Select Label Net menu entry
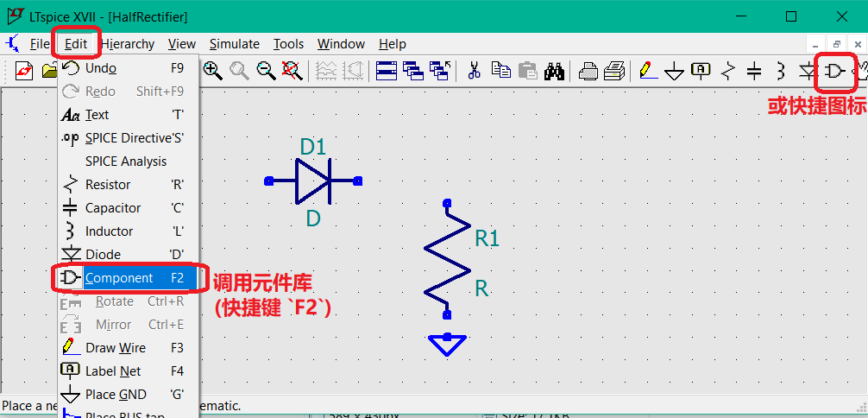Viewport: 868px width, 418px height. (x=113, y=371)
